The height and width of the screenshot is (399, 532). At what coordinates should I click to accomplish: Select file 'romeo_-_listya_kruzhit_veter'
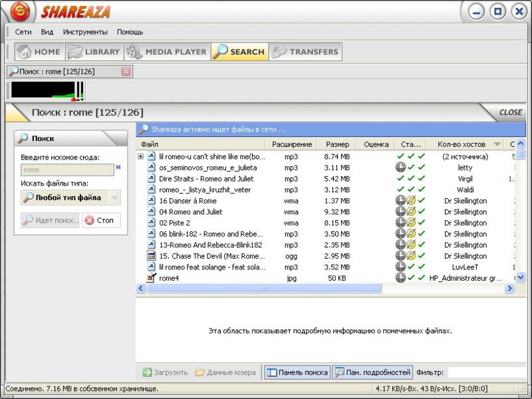click(x=205, y=190)
